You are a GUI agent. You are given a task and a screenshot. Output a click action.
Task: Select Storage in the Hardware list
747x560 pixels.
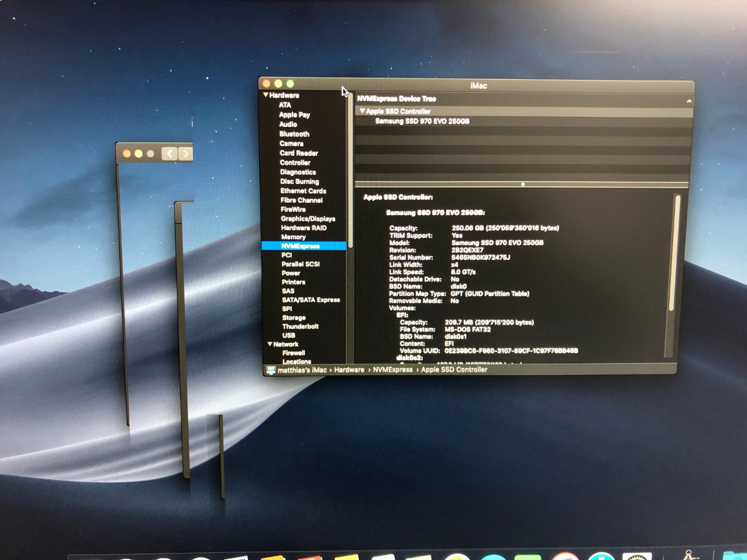(x=294, y=317)
